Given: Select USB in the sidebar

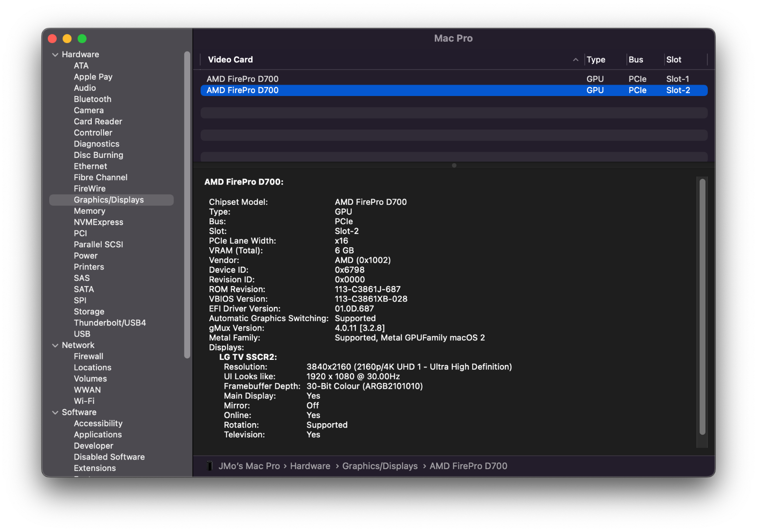Looking at the screenshot, I should [x=82, y=334].
